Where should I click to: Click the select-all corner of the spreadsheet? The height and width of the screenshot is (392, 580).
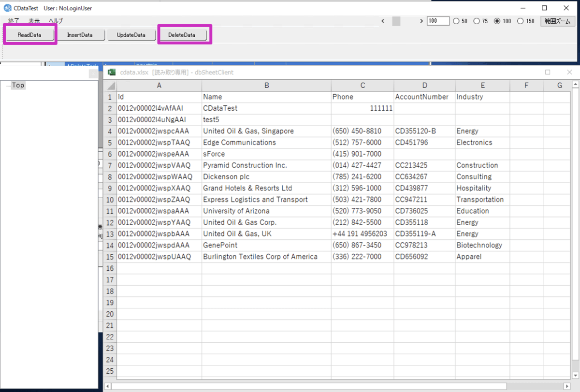pyautogui.click(x=110, y=86)
